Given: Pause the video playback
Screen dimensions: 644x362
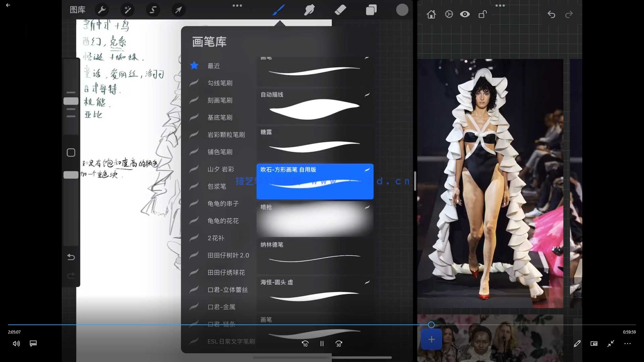Looking at the screenshot, I should [322, 344].
